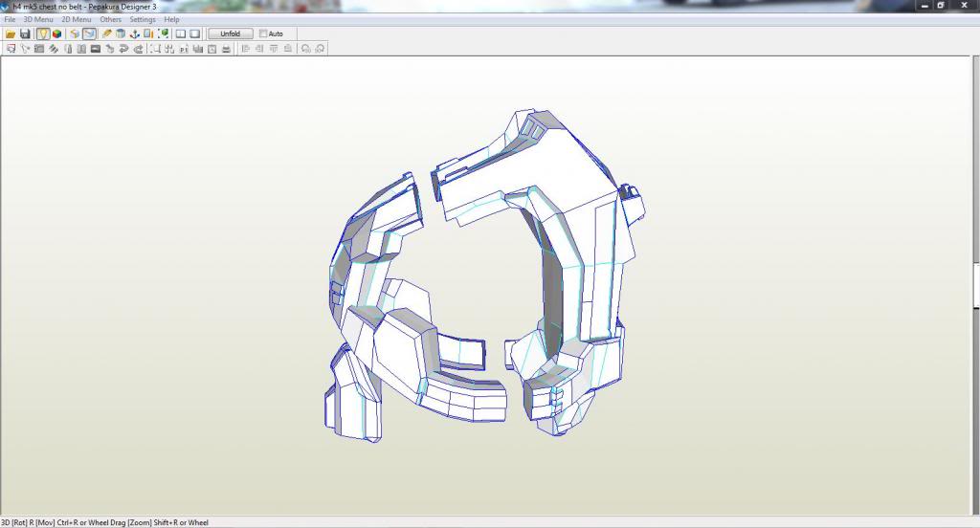Image resolution: width=980 pixels, height=528 pixels.
Task: Click the ruler size icon beside anchor
Action: (x=148, y=33)
